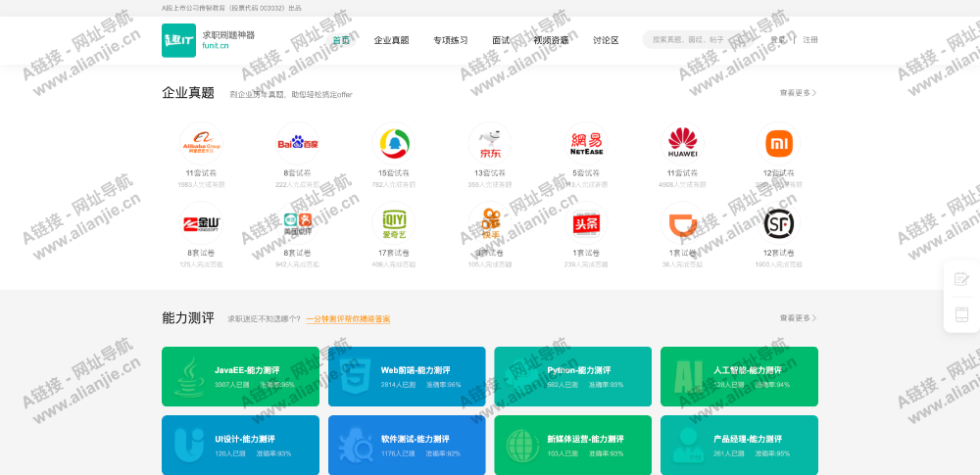
Task: Open the 新媒体运营-能力测评 card
Action: pyautogui.click(x=573, y=446)
